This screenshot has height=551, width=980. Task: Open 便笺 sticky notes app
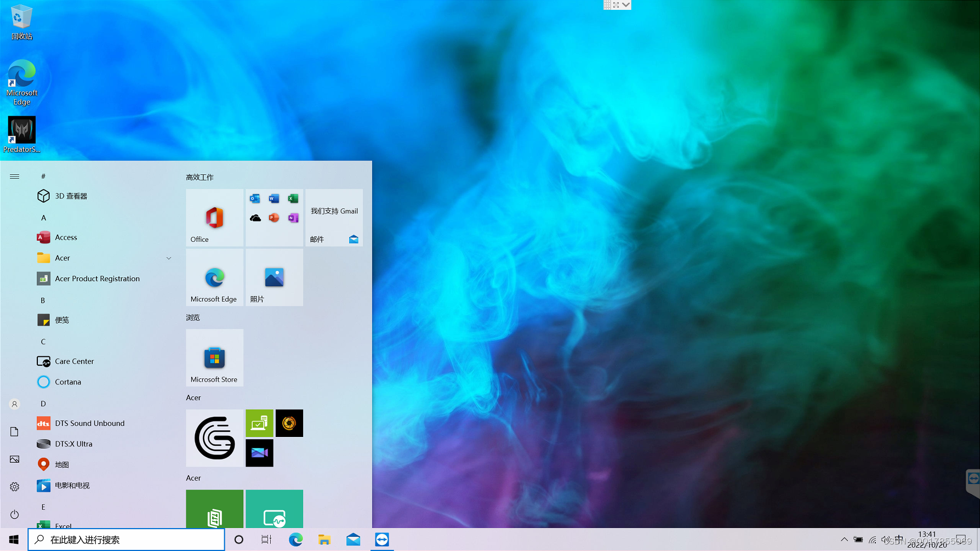coord(104,320)
